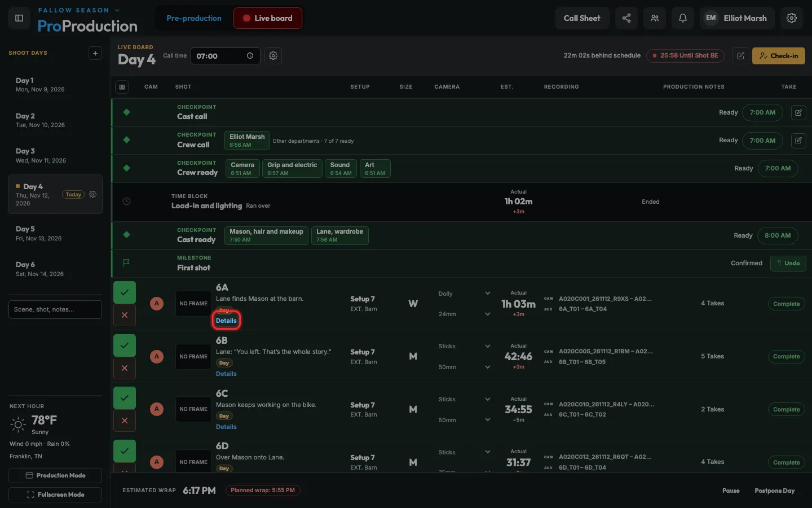812x508 pixels.
Task: Enter Fullscreen Mode
Action: (55, 494)
